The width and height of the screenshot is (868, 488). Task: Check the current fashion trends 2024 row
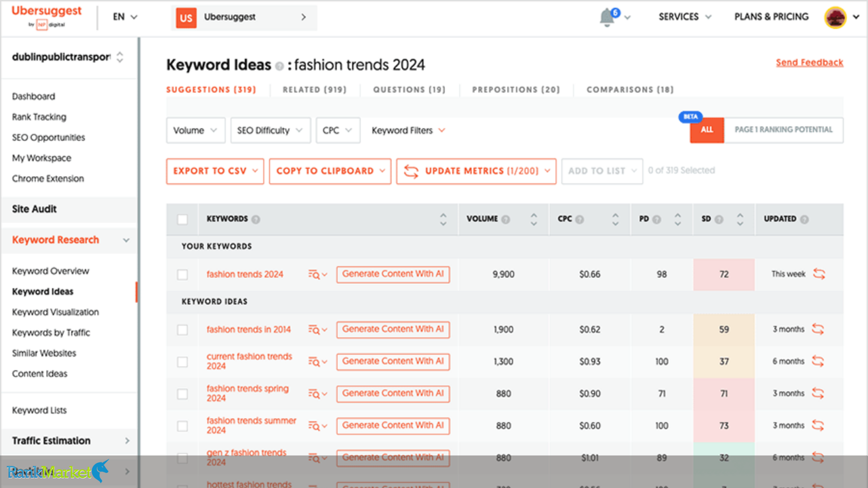pyautogui.click(x=182, y=362)
